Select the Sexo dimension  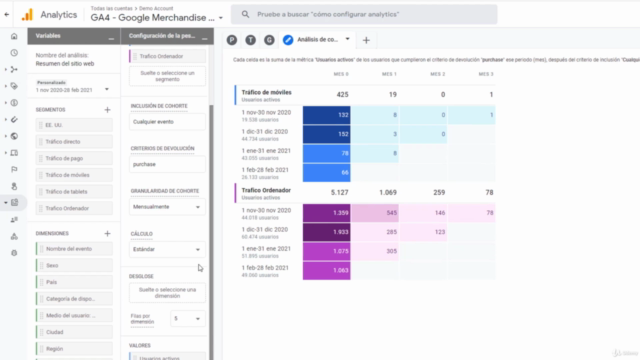coord(74,266)
